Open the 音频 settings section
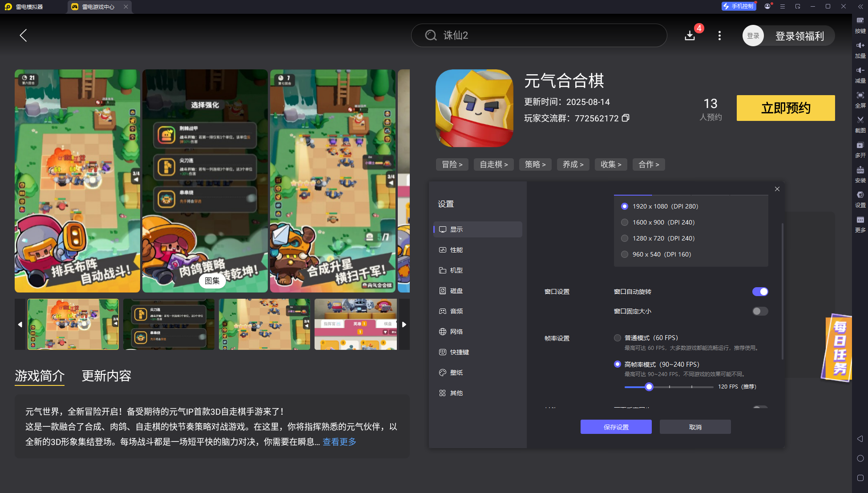Screen dimensions: 868x493 456,311
